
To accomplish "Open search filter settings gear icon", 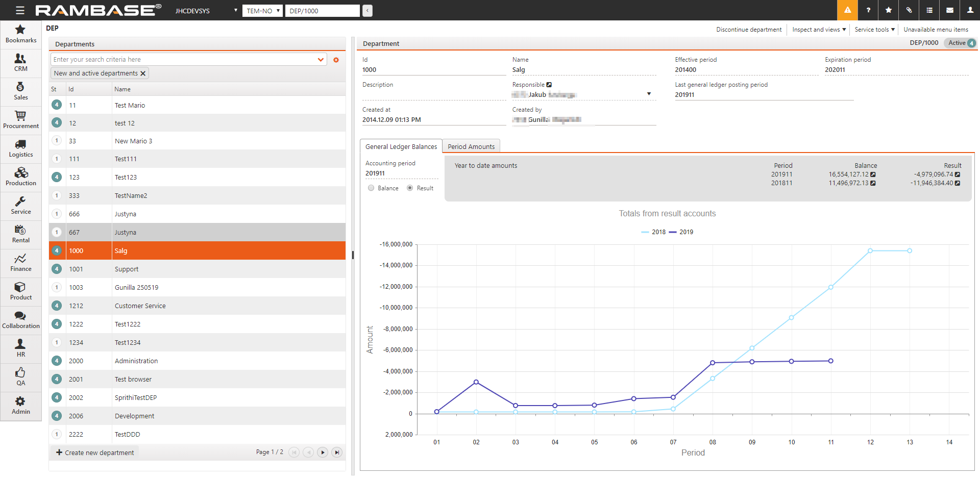I will click(x=336, y=60).
